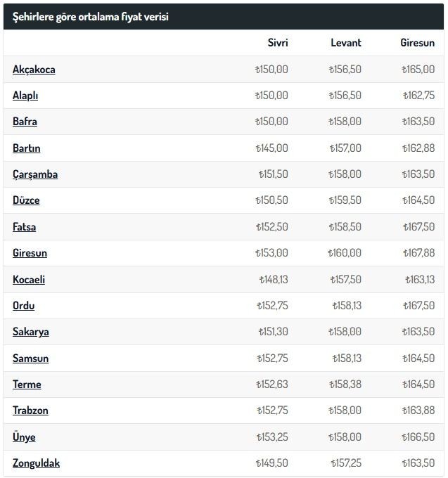The width and height of the screenshot is (448, 478).
Task: Click the Sivri column header
Action: pos(278,42)
